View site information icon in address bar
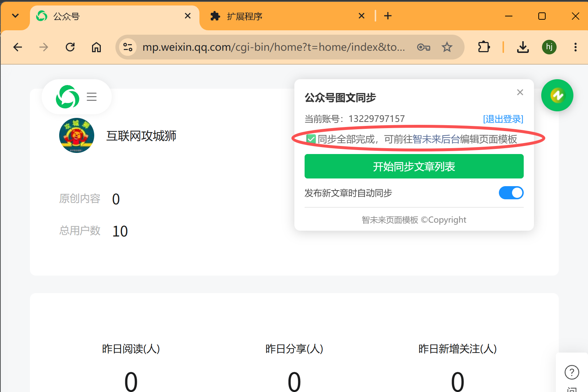588x392 pixels. coord(128,47)
